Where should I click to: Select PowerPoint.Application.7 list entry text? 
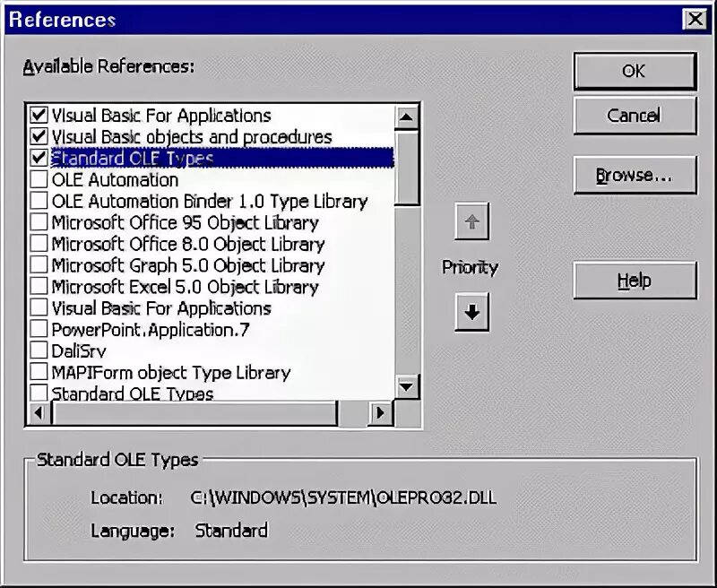tap(151, 330)
